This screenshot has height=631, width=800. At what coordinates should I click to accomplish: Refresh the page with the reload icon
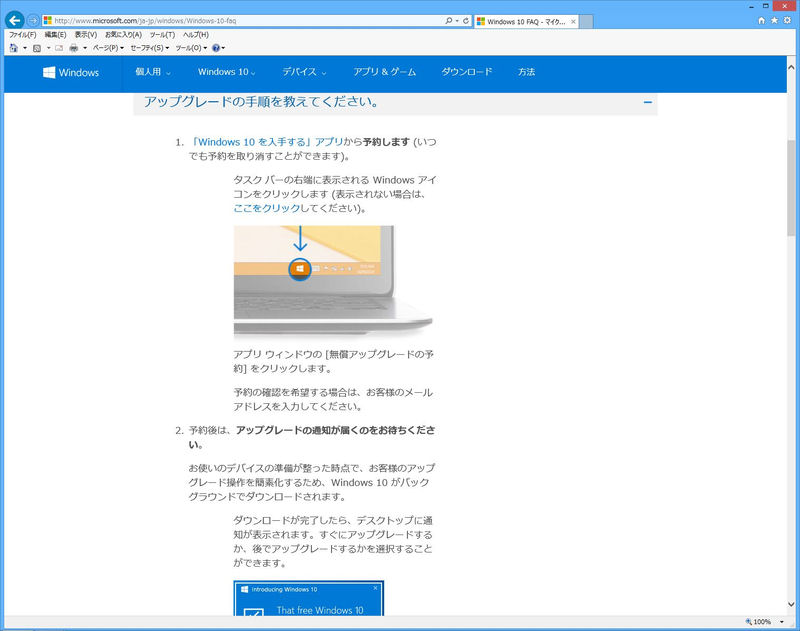pos(466,21)
